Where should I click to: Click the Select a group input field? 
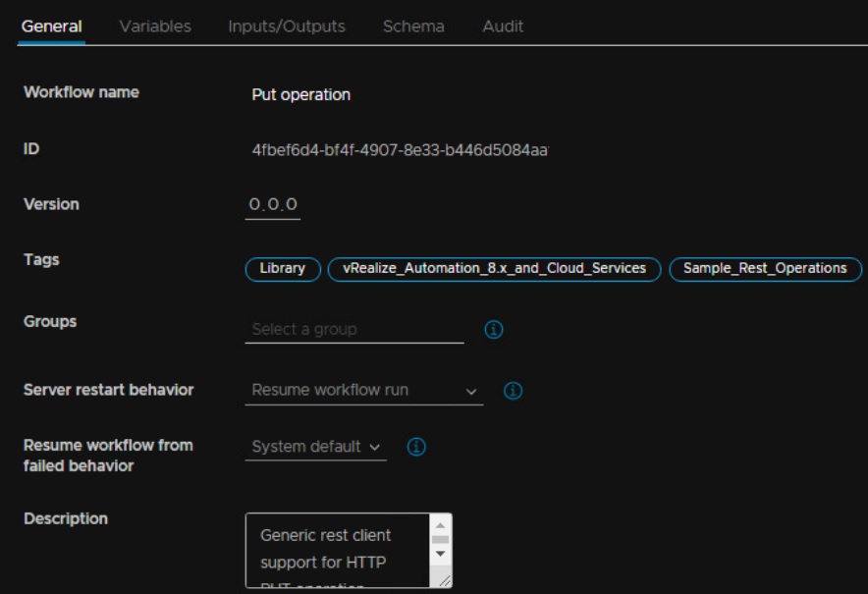point(354,329)
